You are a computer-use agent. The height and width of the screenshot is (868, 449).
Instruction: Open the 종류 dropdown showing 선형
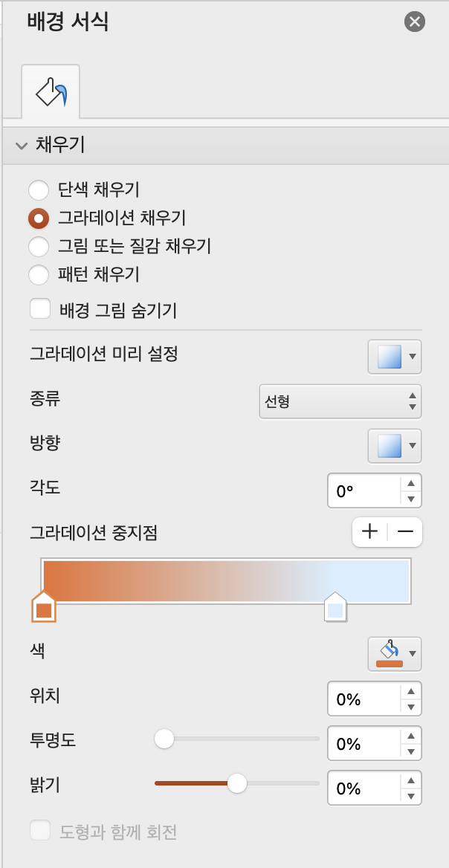click(x=340, y=401)
